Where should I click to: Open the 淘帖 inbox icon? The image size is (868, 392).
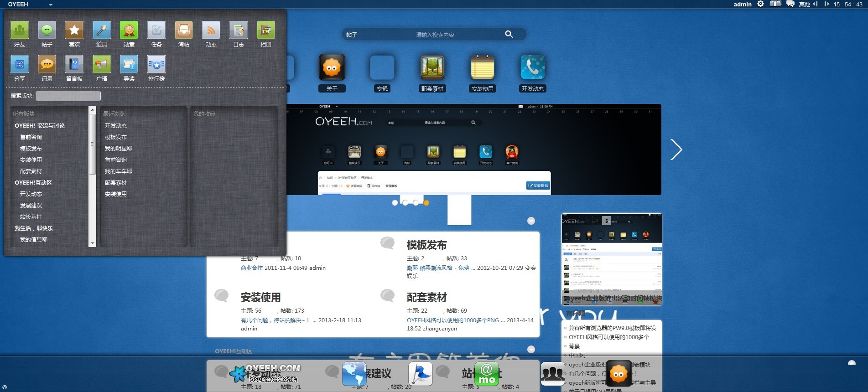[x=184, y=31]
